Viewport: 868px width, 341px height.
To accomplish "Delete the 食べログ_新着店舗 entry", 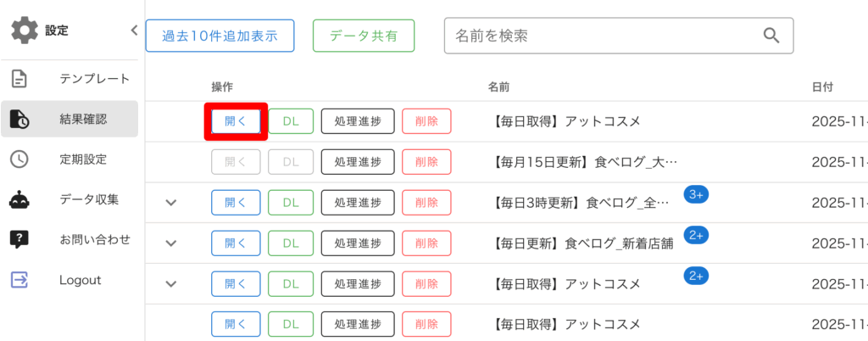I will [426, 243].
